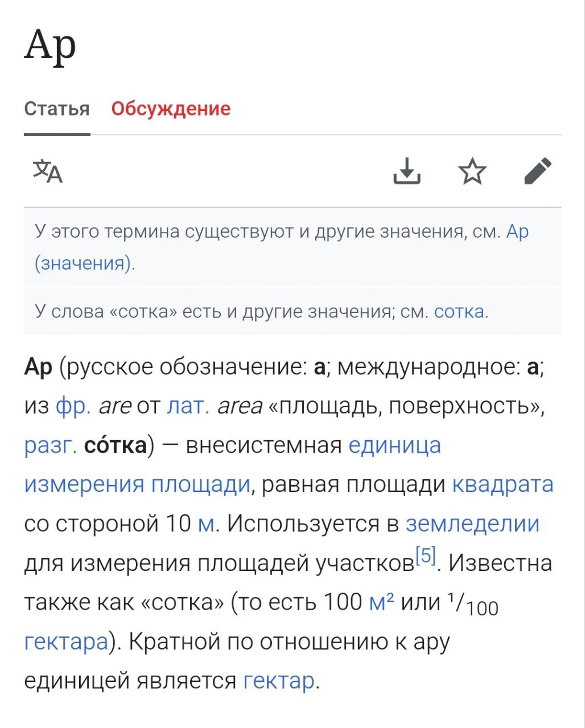
Task: Open the земледелии link
Action: click(472, 523)
